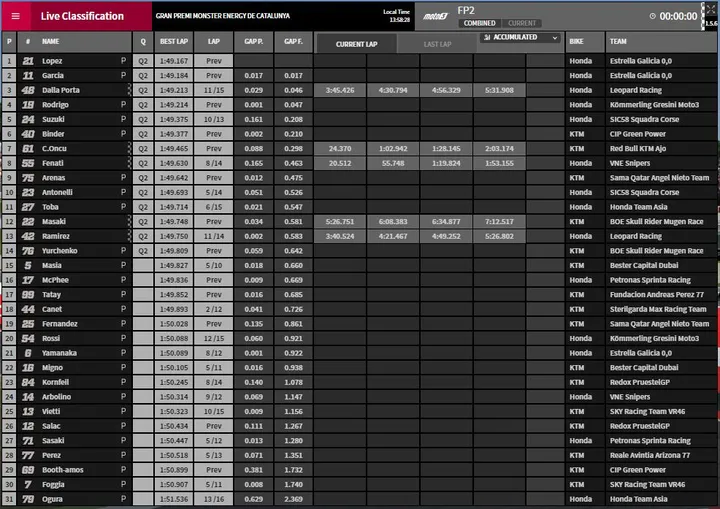Select rider Perez
The height and width of the screenshot is (509, 720).
click(x=51, y=456)
